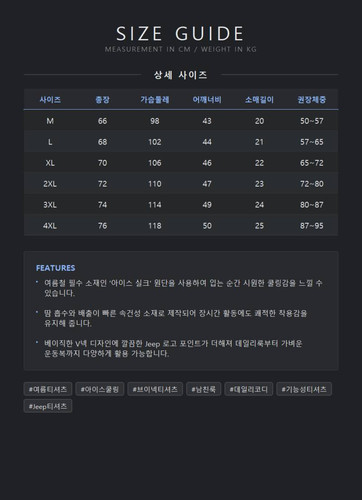The height and width of the screenshot is (500, 362).
Task: Click the 소매길이 column header
Action: [x=259, y=100]
